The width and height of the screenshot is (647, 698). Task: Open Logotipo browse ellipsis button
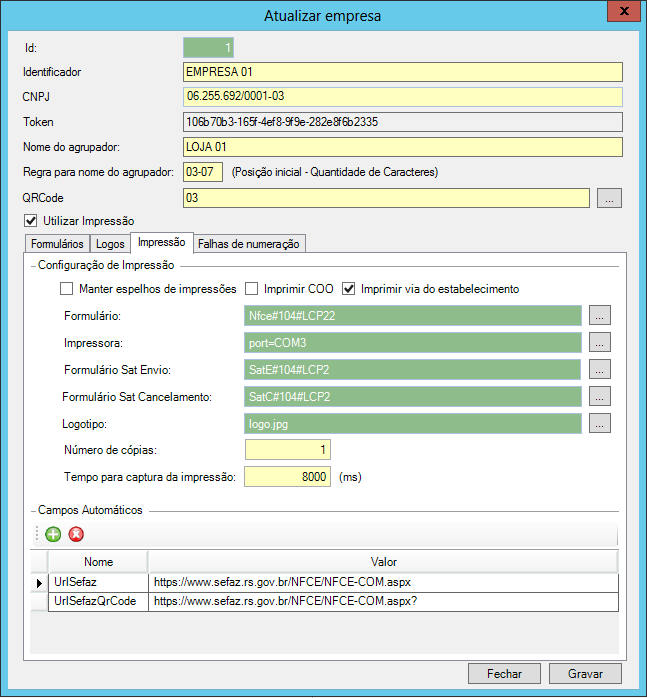tap(599, 423)
